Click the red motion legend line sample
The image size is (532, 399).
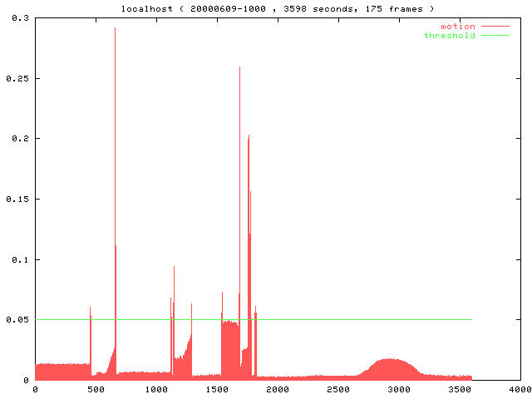[x=496, y=27]
